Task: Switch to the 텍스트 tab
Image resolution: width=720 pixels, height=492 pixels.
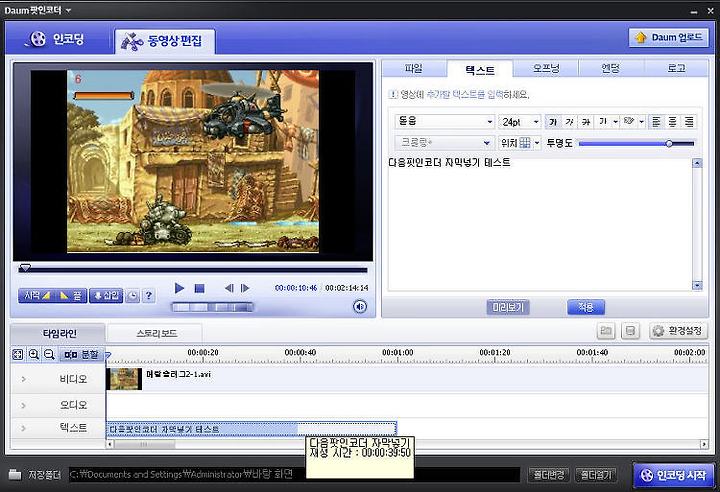Action: click(480, 69)
